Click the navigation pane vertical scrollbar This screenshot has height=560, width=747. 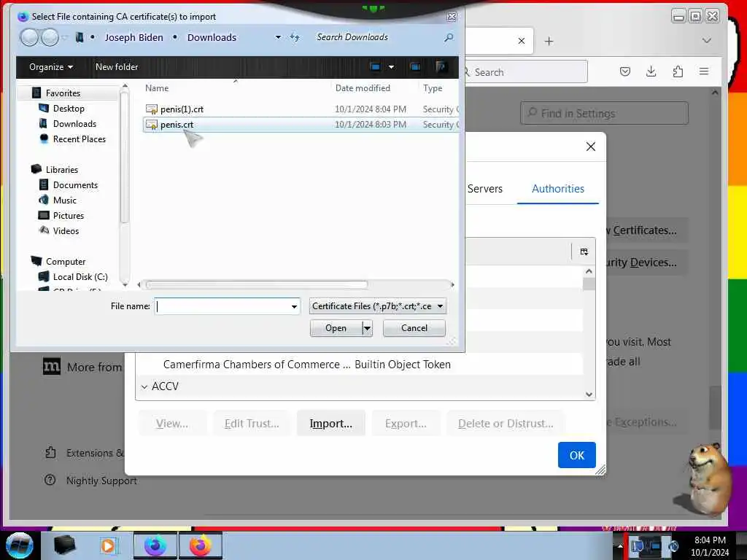[x=125, y=157]
